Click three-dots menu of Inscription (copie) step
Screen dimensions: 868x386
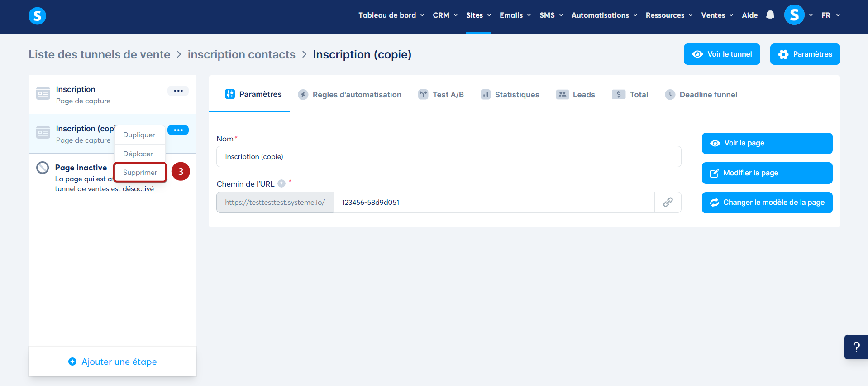click(178, 130)
